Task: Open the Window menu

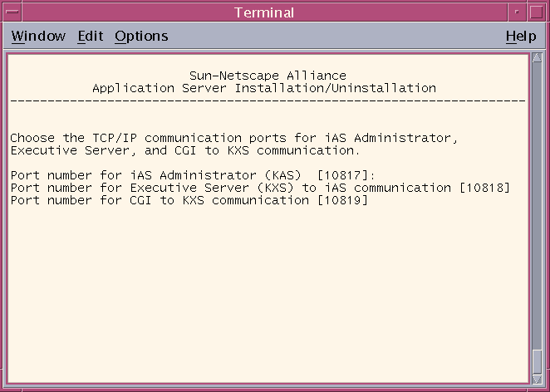Action: tap(38, 36)
